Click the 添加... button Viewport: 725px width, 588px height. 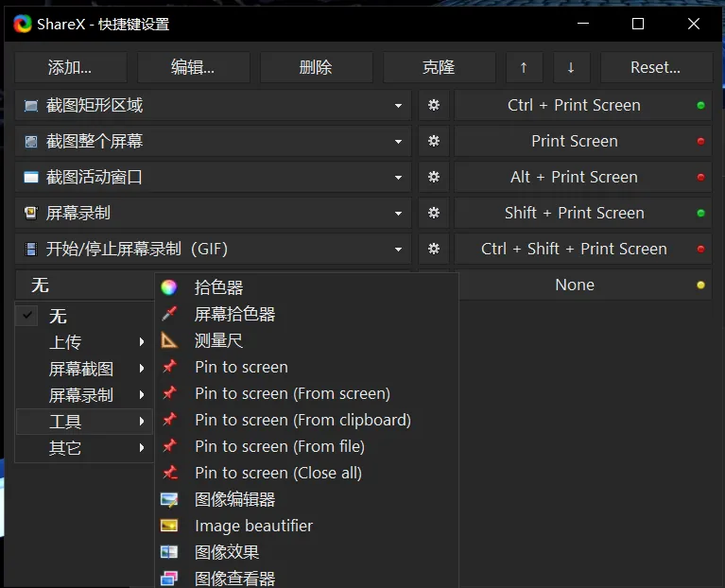click(x=70, y=67)
